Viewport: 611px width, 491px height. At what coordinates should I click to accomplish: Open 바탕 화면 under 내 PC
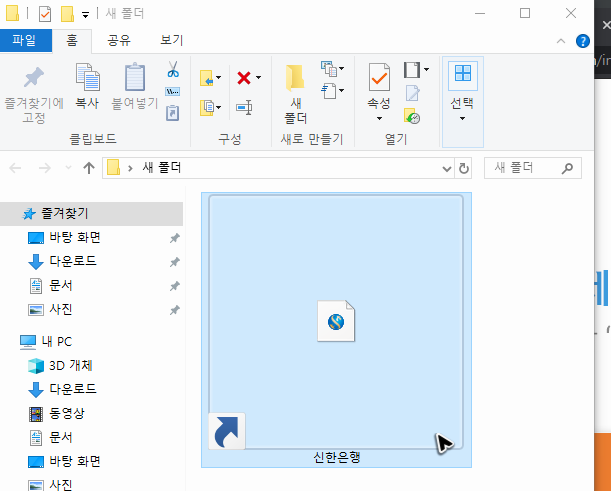pyautogui.click(x=75, y=461)
